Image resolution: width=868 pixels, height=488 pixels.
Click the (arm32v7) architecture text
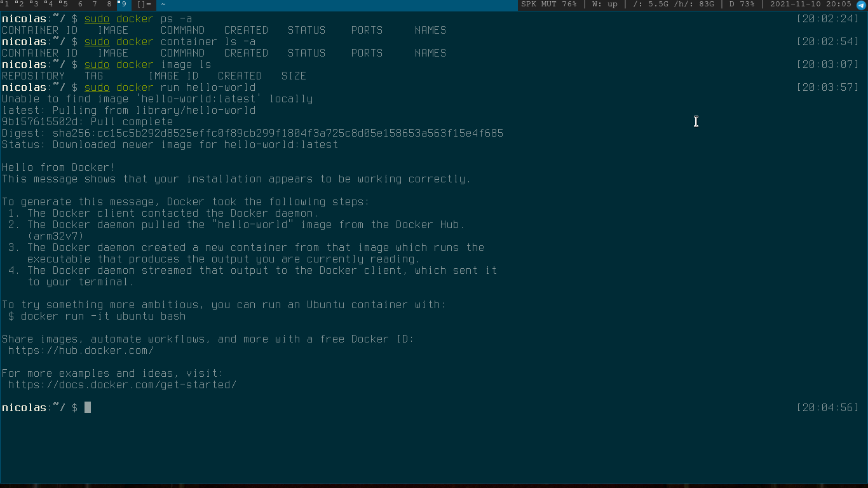click(55, 236)
